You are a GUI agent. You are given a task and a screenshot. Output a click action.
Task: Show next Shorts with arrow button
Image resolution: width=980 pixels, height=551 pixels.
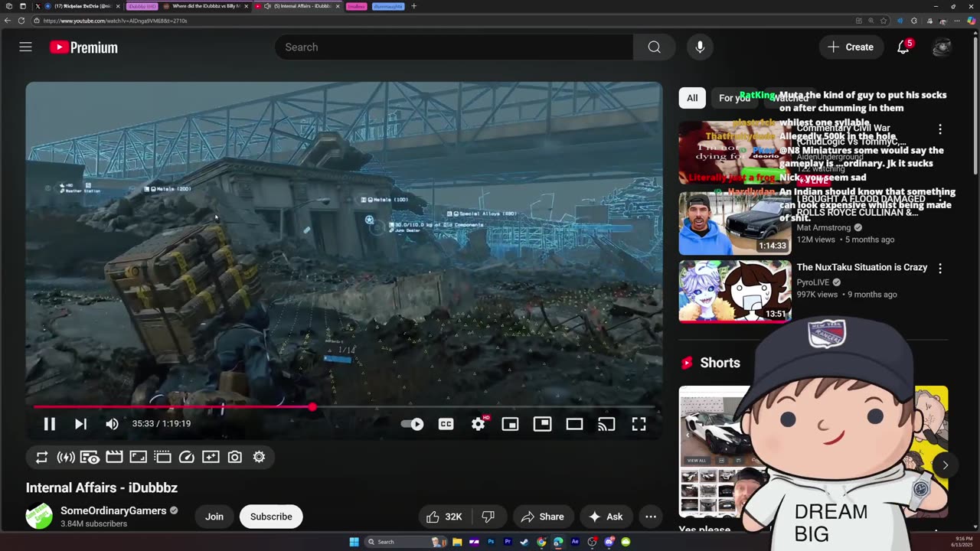click(x=945, y=465)
